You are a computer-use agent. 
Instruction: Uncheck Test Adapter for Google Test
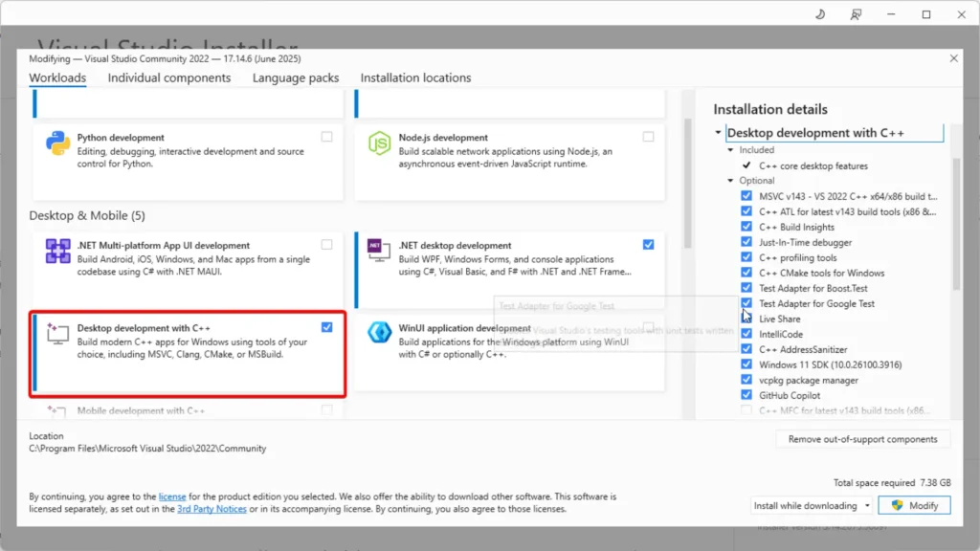coord(746,303)
